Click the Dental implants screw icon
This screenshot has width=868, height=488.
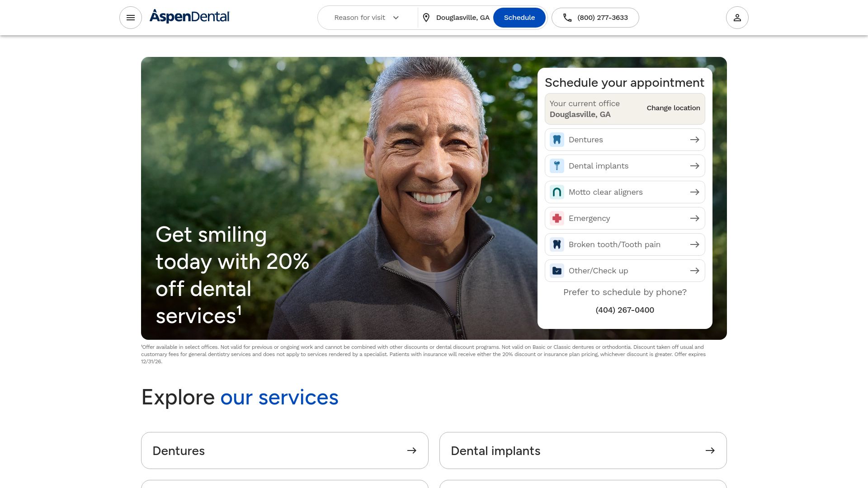557,166
